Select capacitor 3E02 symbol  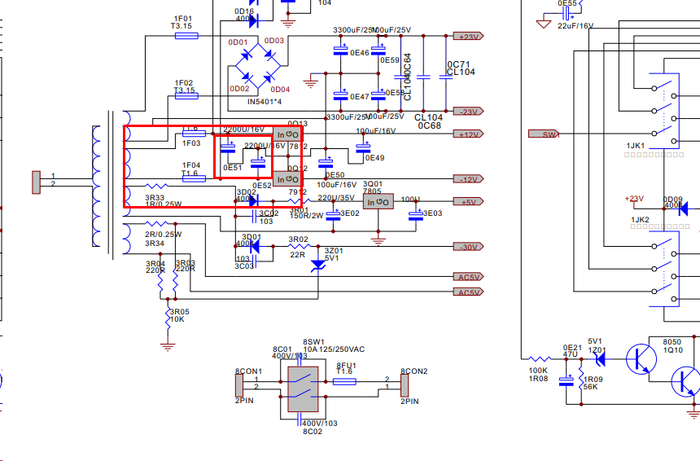[x=333, y=216]
